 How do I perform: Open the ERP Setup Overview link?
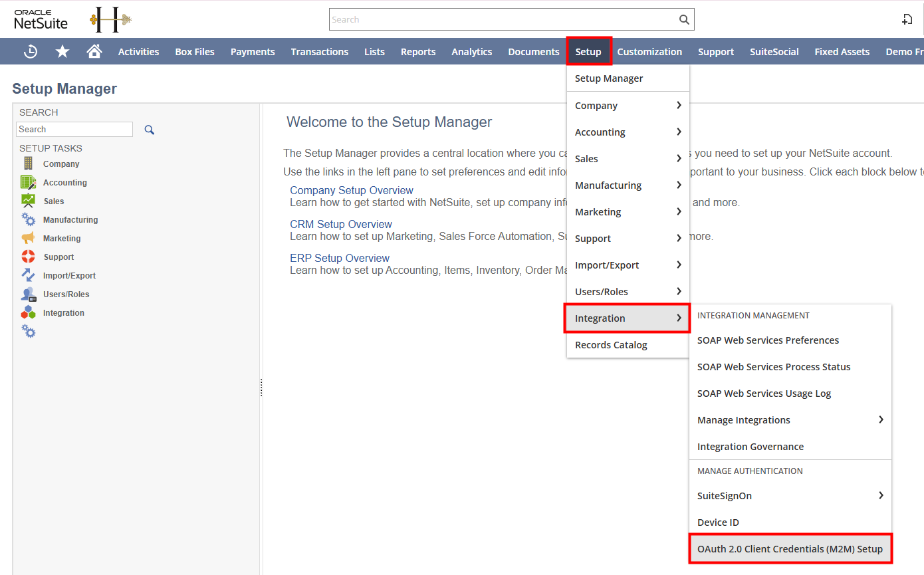[x=340, y=258]
